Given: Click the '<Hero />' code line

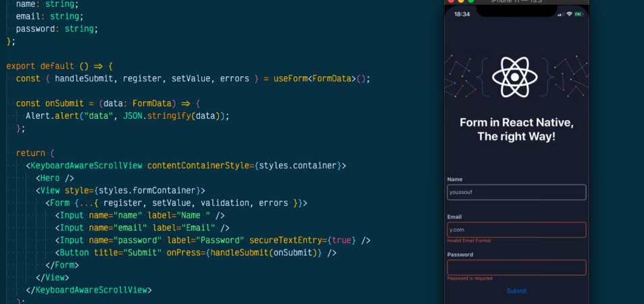Looking at the screenshot, I should 55,178.
